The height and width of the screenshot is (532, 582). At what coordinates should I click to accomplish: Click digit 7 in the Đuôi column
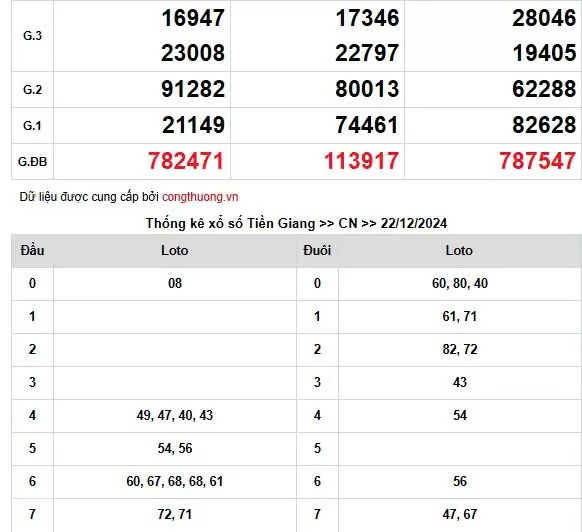(x=317, y=515)
